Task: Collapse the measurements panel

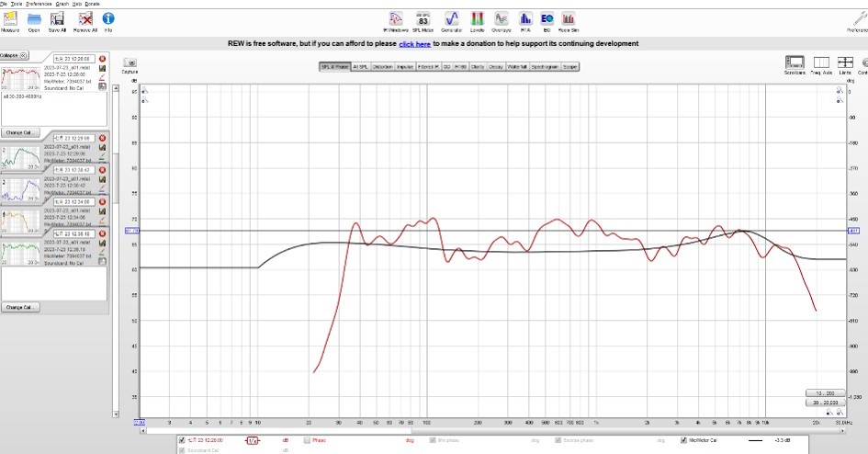Action: tap(14, 55)
